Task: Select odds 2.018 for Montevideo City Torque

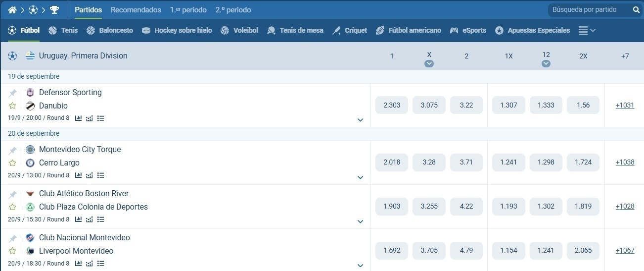Action: tap(392, 162)
